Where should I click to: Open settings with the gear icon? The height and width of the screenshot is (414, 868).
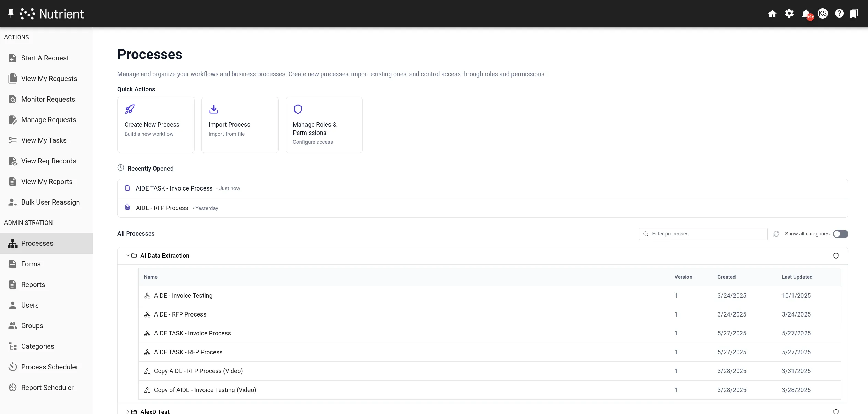[x=789, y=13]
